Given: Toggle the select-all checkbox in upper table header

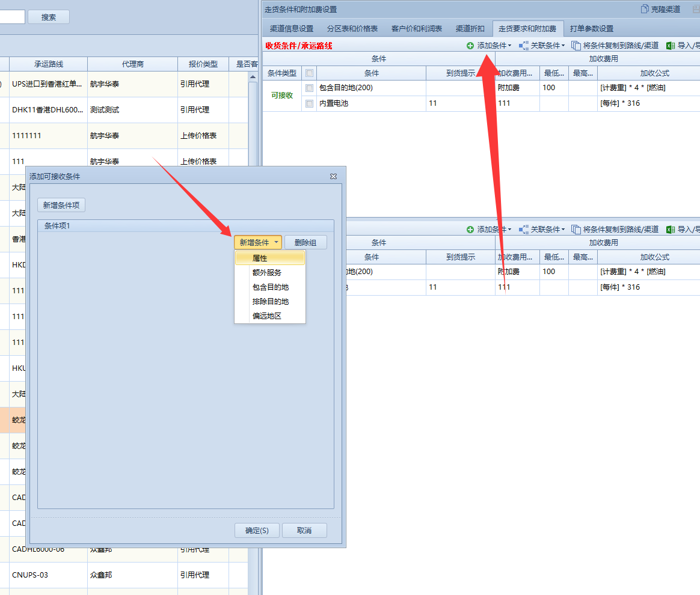Looking at the screenshot, I should [310, 73].
